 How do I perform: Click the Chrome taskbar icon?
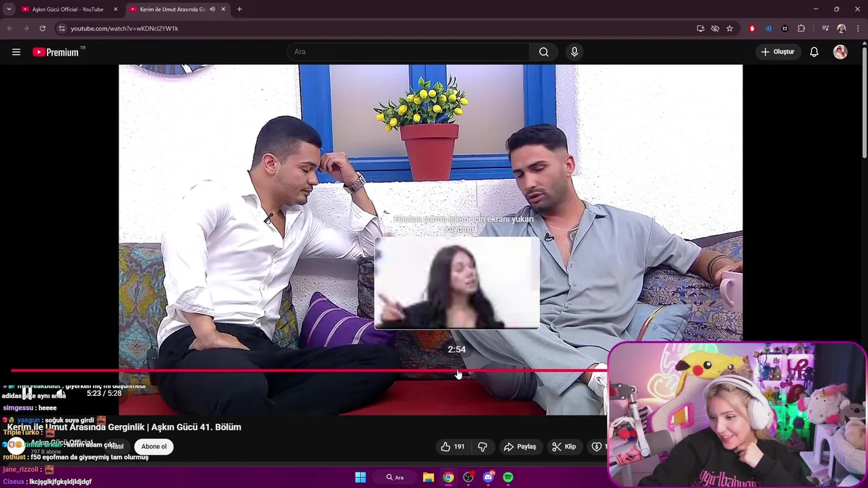(x=448, y=477)
